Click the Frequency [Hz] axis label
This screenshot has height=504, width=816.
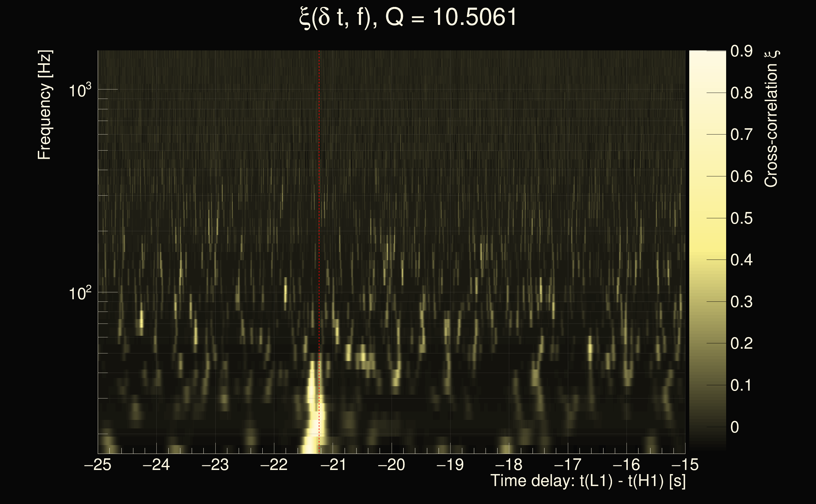44,105
